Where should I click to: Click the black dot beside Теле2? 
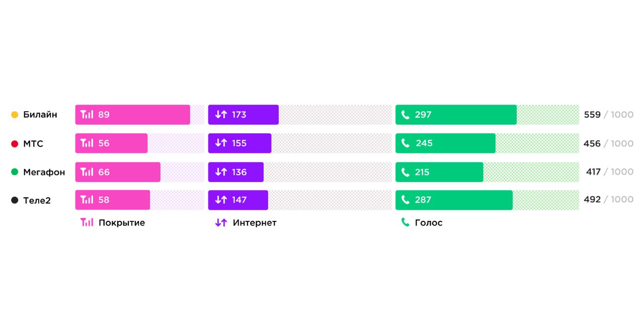[x=15, y=200]
